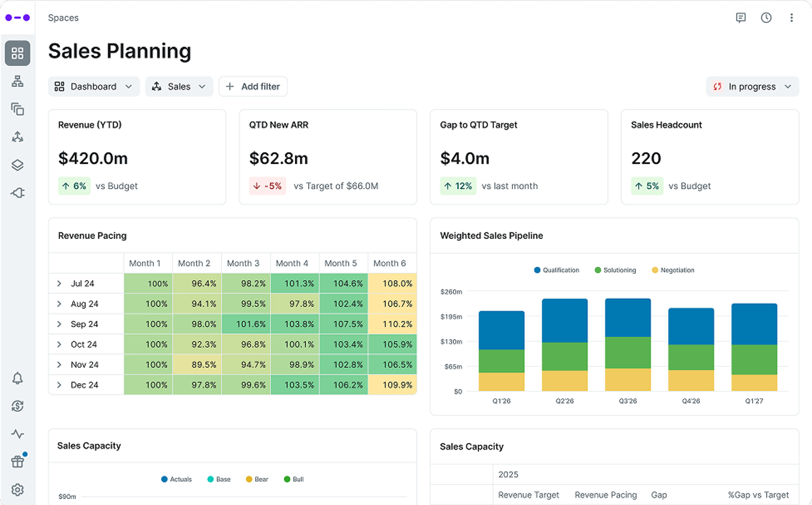Viewport: 812px width, 505px height.
Task: Open the history clock icon
Action: (766, 18)
